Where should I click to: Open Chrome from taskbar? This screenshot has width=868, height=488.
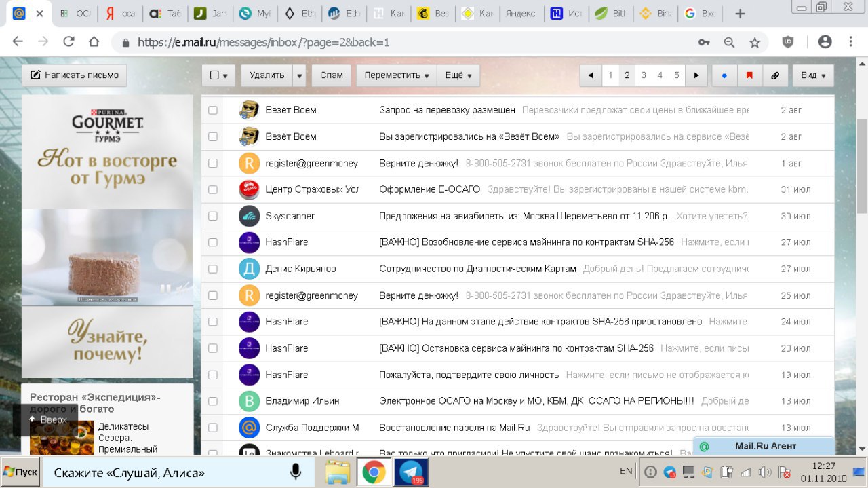point(374,472)
